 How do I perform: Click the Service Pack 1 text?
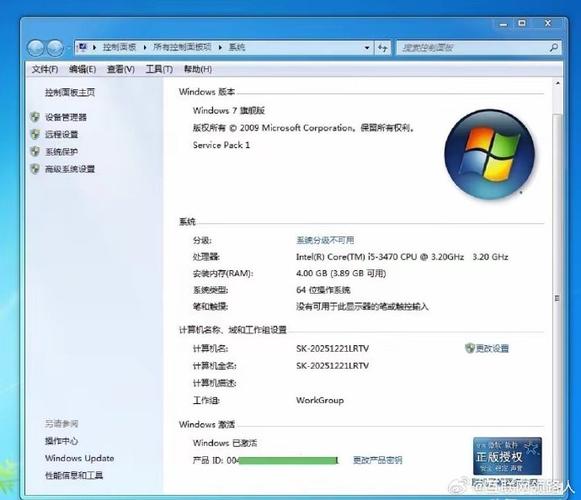click(x=221, y=145)
